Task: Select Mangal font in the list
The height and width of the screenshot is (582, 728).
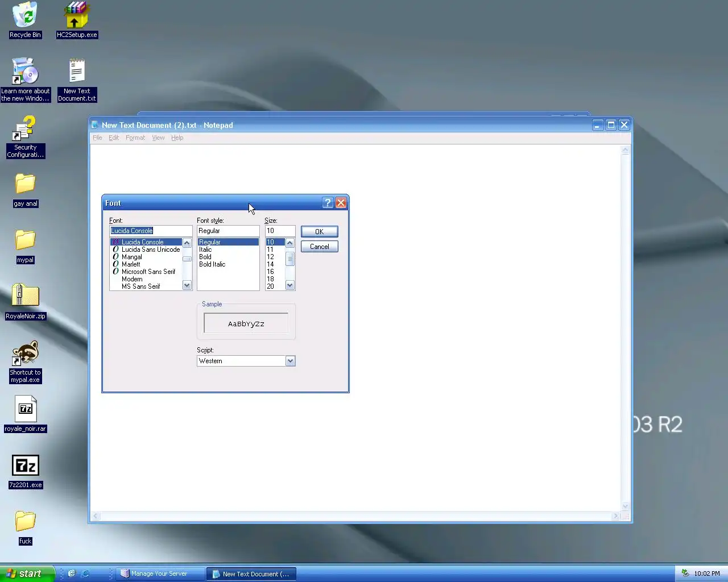Action: pos(146,257)
